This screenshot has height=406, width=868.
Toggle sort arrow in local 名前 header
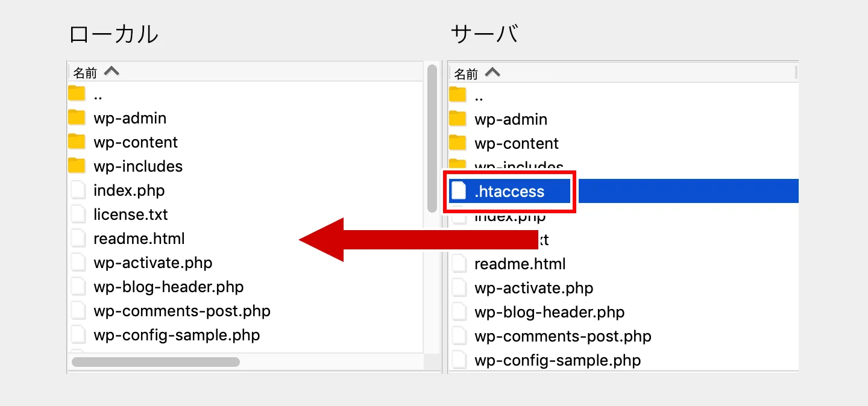[112, 71]
